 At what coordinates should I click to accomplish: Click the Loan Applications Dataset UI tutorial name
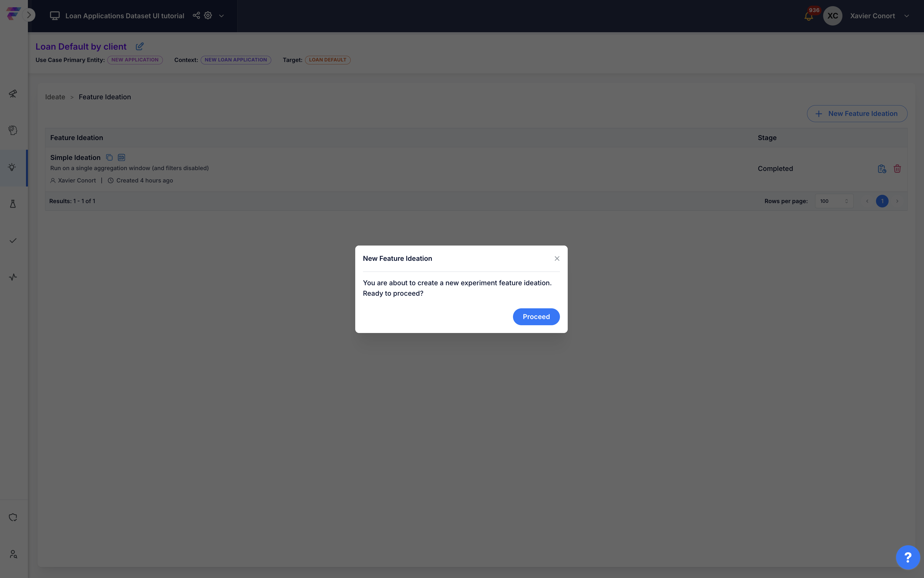pyautogui.click(x=124, y=16)
